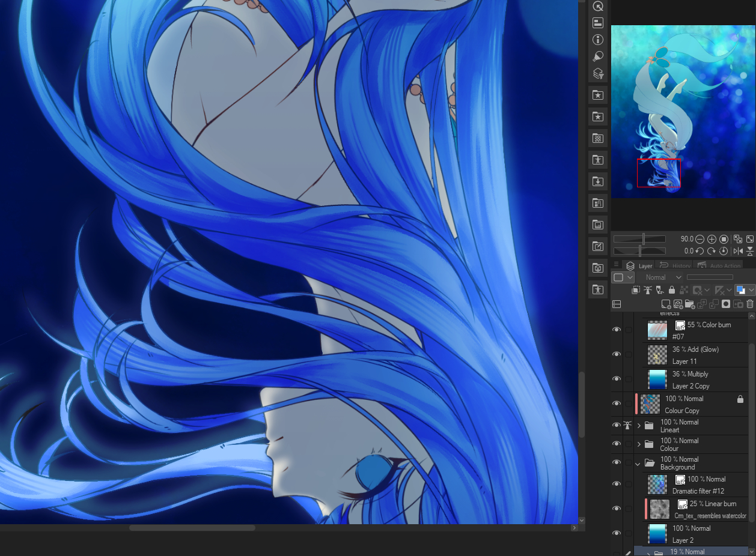
Task: Click the zoom in plus button
Action: tap(712, 239)
